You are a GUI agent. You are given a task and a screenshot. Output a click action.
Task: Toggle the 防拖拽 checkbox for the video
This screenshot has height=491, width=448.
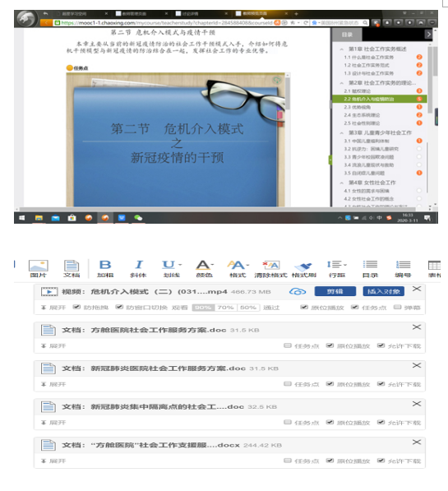pyautogui.click(x=76, y=307)
